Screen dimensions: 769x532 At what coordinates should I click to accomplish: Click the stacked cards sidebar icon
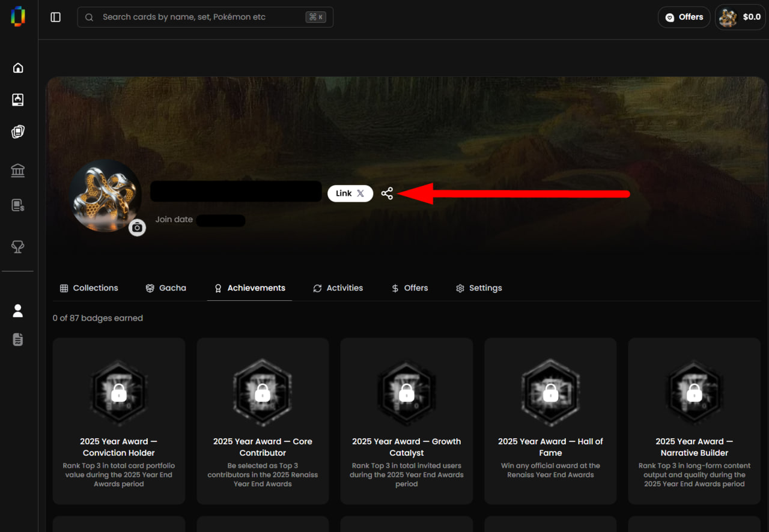click(x=18, y=132)
